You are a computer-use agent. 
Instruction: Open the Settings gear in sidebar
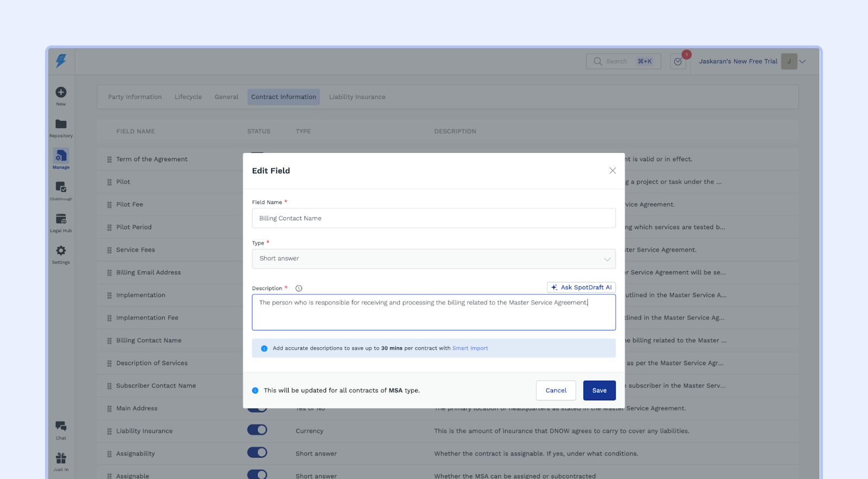[61, 251]
